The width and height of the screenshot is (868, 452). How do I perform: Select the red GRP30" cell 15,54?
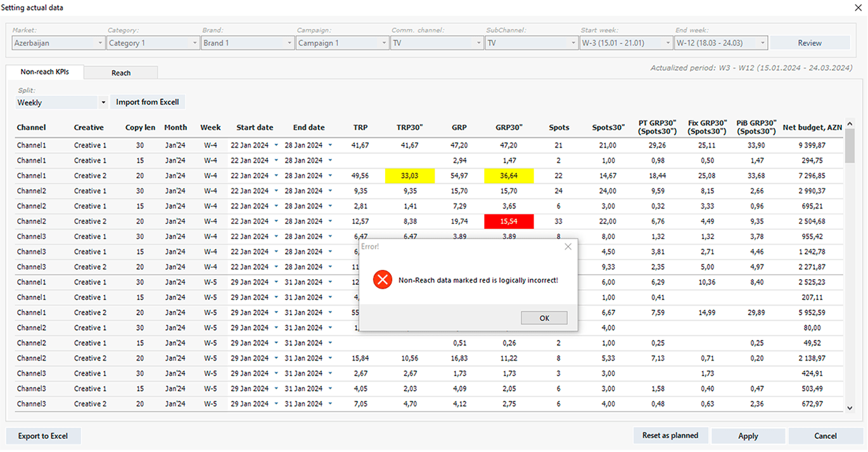(509, 221)
